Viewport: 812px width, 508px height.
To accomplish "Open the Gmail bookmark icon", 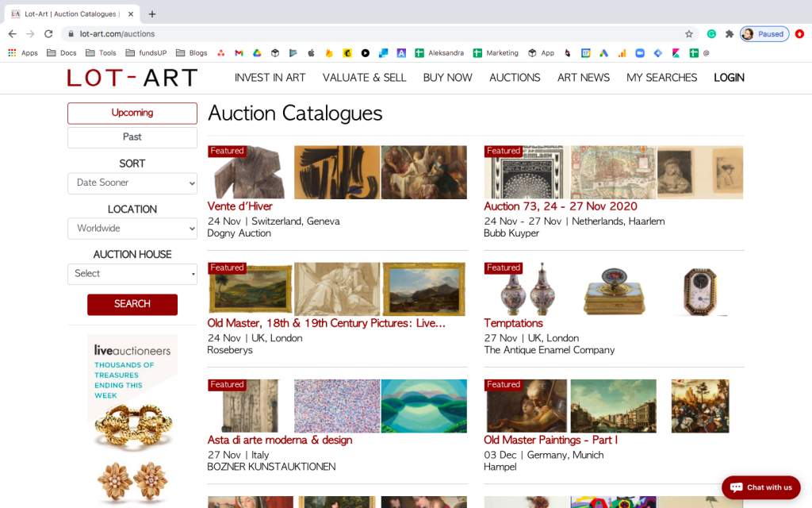I will pos(239,53).
